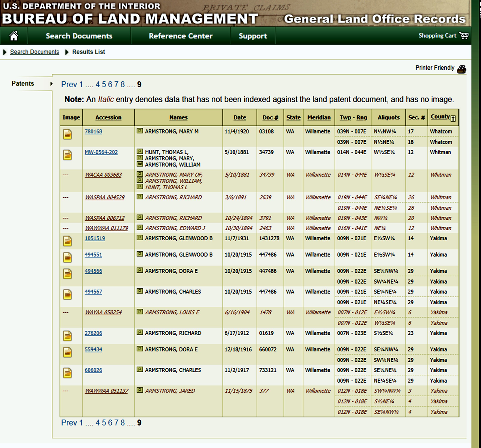Open the Support menu item
The image size is (481, 448).
click(x=253, y=36)
